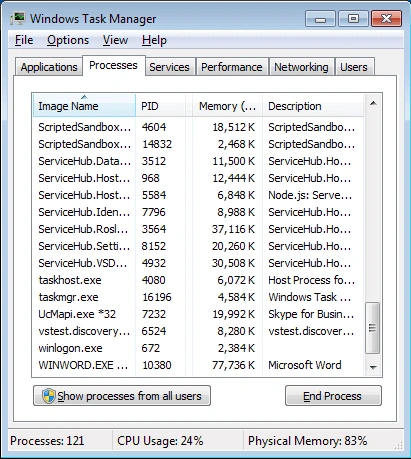Click the scrollbar up arrow

373,103
